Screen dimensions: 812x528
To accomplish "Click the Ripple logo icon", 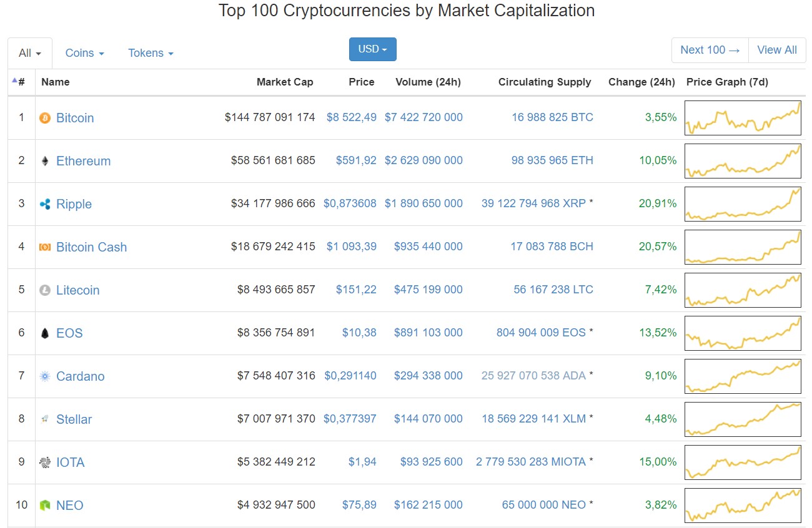I will [x=45, y=204].
